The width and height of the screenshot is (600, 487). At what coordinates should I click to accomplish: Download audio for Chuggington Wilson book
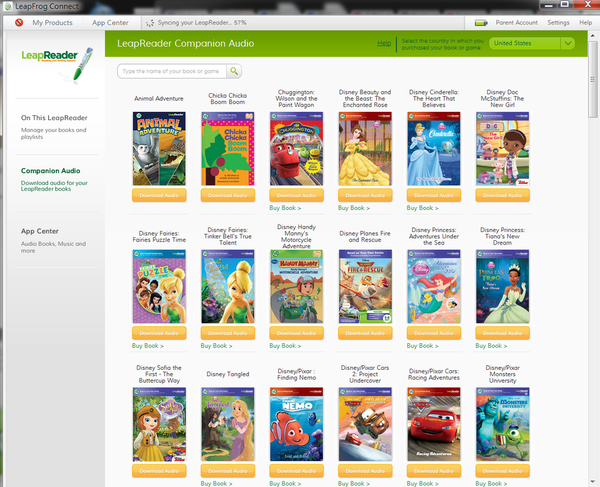(x=297, y=195)
